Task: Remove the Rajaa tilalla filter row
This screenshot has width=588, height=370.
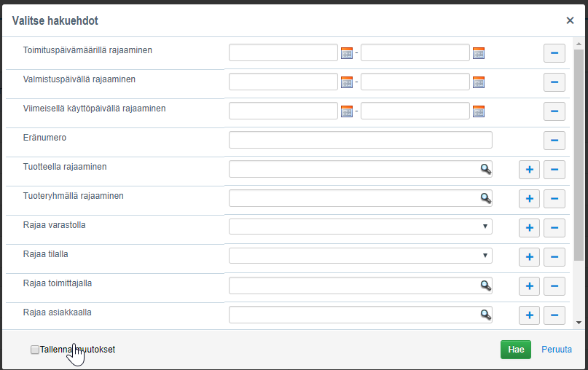Action: 554,257
